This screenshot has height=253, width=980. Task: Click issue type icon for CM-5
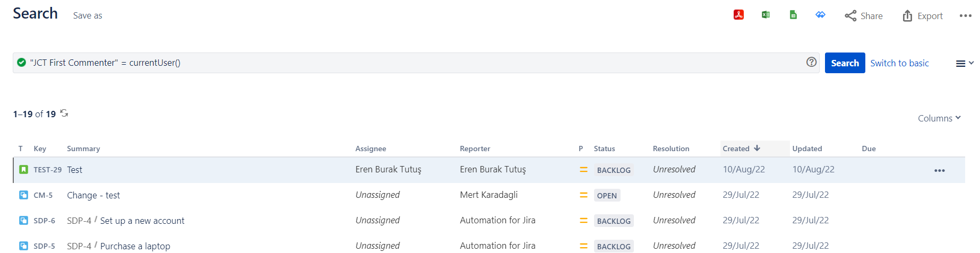point(23,195)
